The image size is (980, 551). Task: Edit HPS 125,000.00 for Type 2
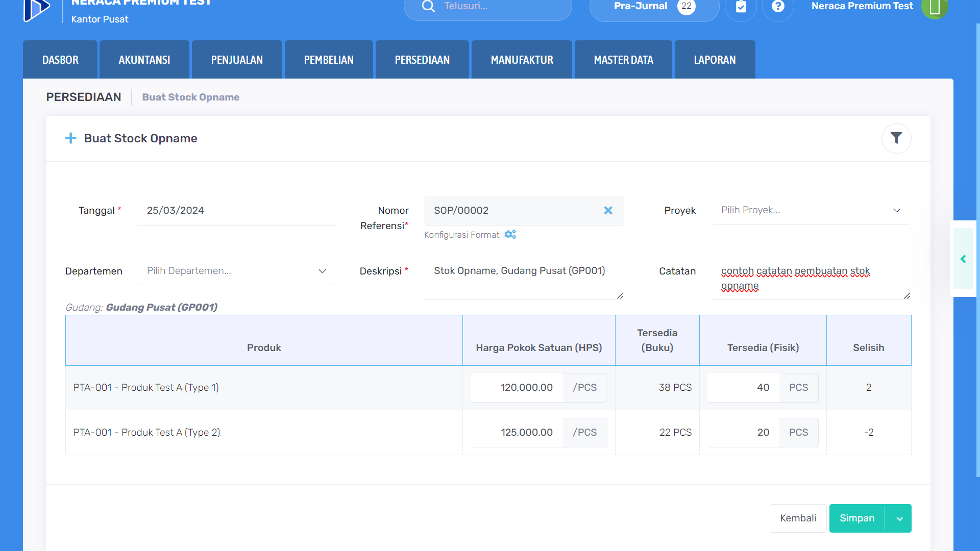coord(517,433)
